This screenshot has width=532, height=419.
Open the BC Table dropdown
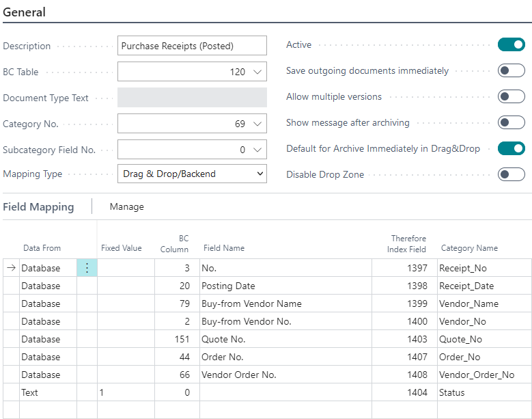pos(257,72)
